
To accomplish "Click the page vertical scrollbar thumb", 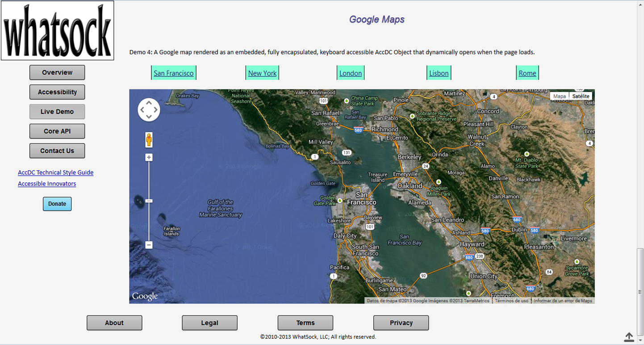I will 640,292.
